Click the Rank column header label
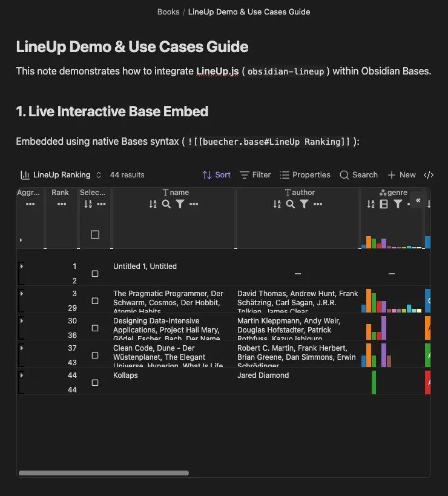Screen dimensions: 448x496 [60, 193]
